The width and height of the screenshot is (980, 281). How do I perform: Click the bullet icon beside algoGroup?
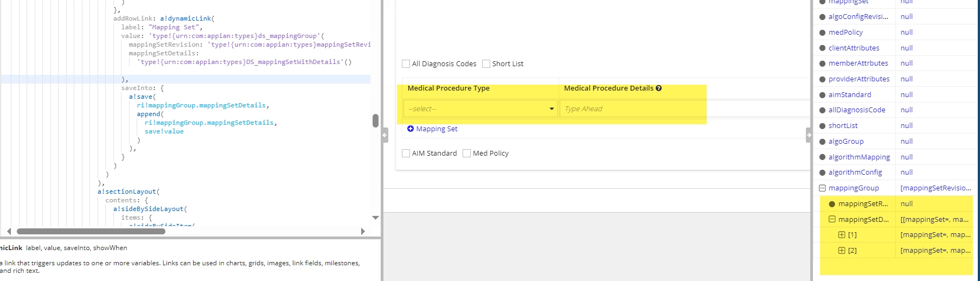(822, 142)
